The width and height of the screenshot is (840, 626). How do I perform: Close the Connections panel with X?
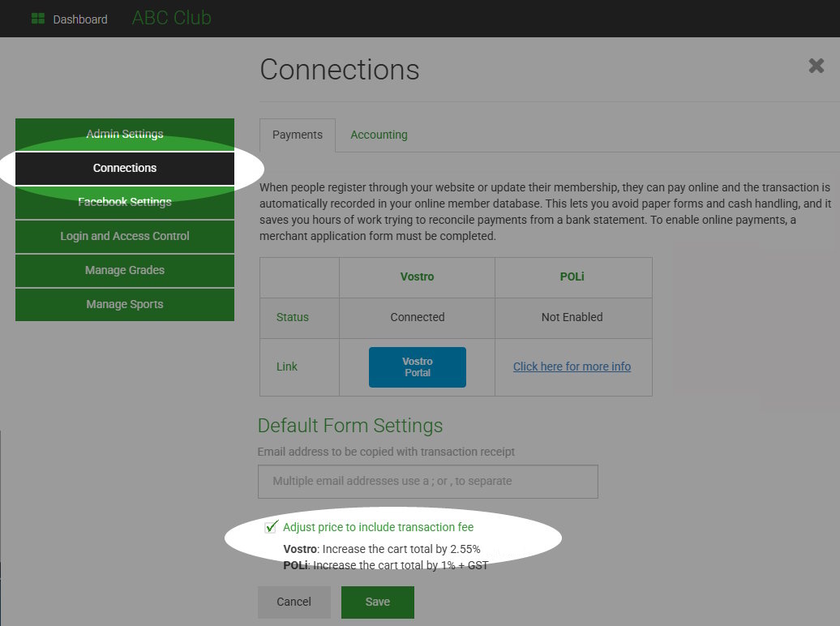(816, 66)
